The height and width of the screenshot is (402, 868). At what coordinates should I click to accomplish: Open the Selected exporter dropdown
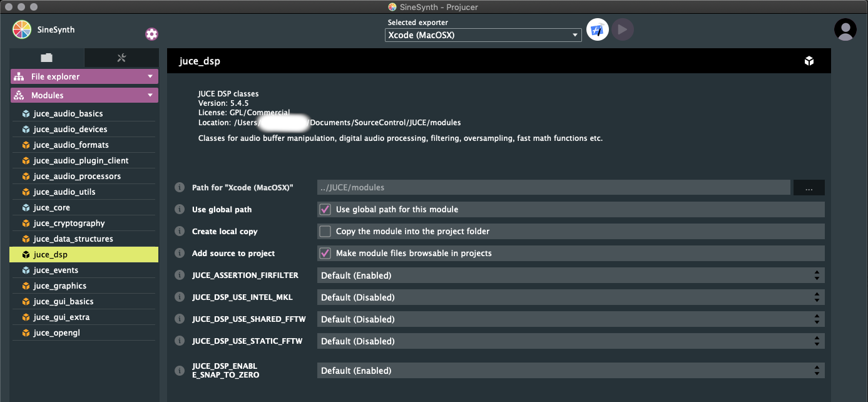click(x=483, y=35)
